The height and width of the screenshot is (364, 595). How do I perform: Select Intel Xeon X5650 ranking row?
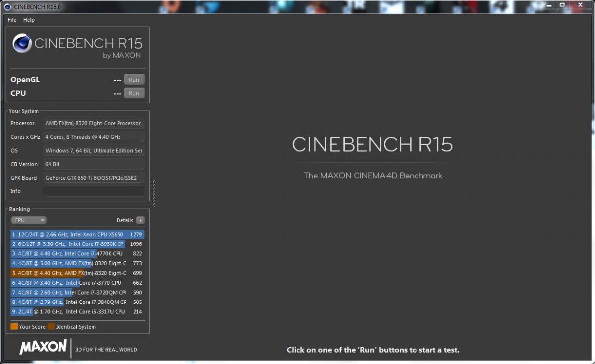[x=77, y=234]
